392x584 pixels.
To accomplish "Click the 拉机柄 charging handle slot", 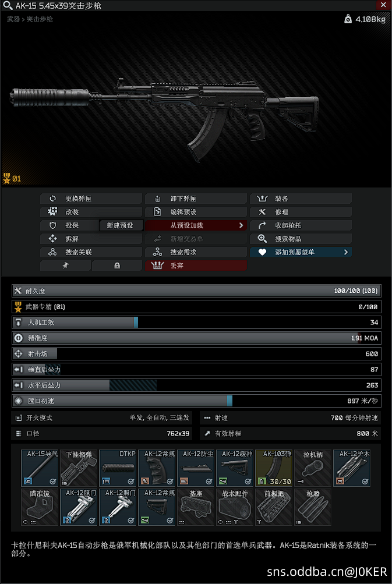I will click(x=313, y=468).
